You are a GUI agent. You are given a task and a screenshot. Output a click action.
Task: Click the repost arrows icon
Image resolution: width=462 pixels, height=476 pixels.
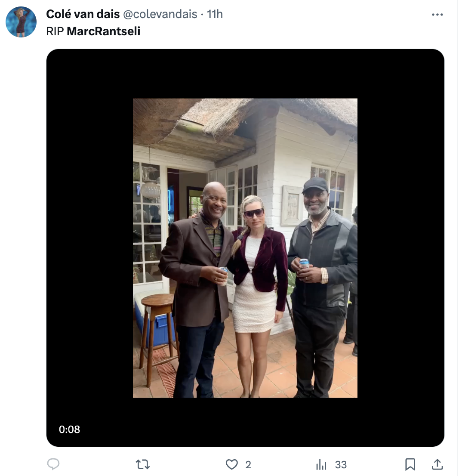(x=142, y=464)
